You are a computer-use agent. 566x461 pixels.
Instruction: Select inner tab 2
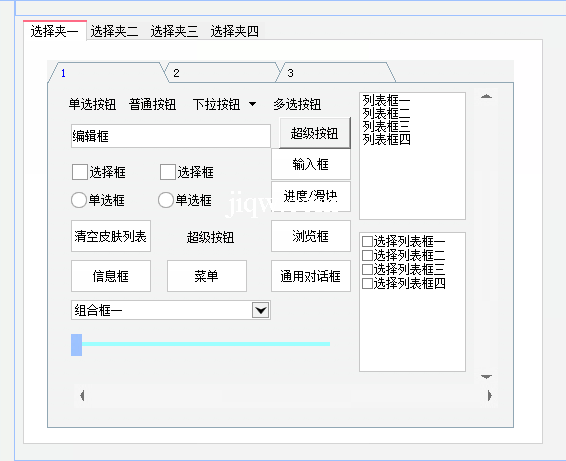223,73
